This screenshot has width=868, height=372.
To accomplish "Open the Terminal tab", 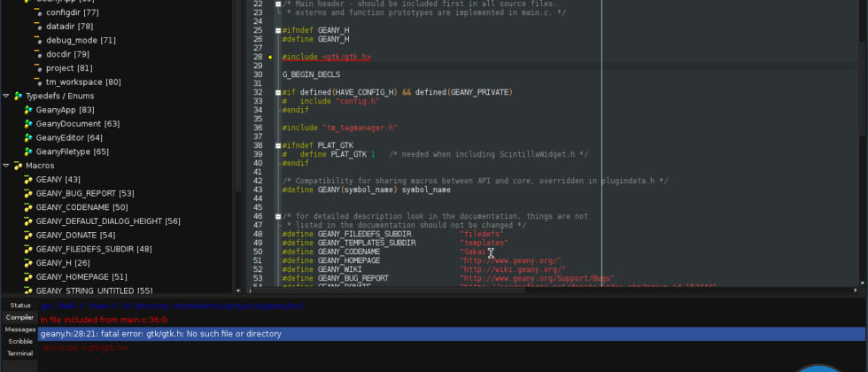I will [x=19, y=353].
